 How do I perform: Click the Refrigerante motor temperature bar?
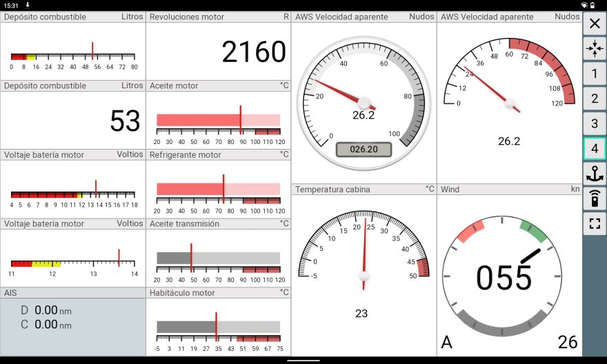click(x=218, y=189)
